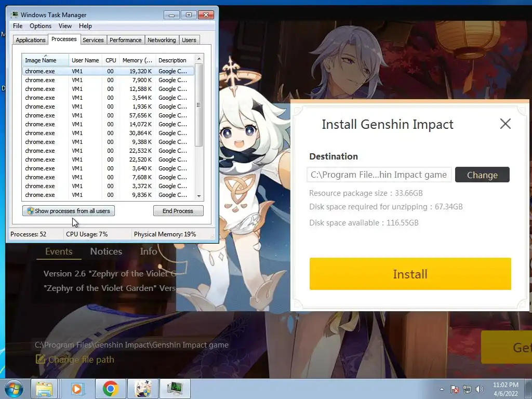Click the End Process button
This screenshot has height=399, width=532.
178,211
